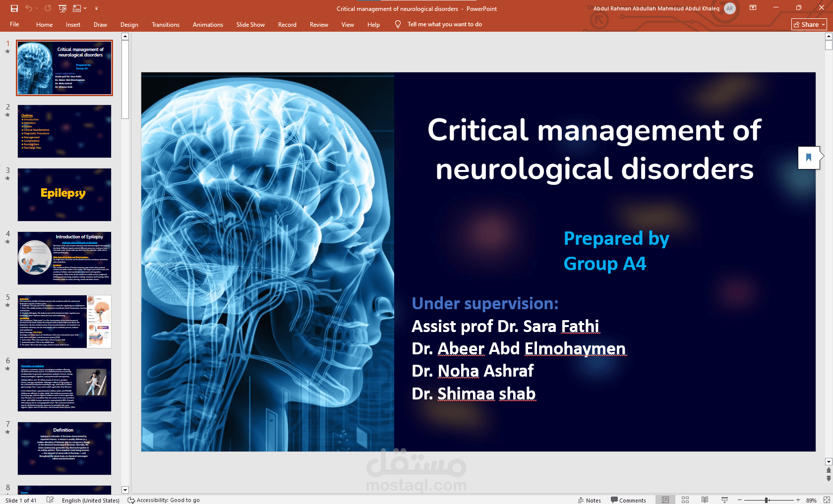Start Slide Show from status bar icon
Image resolution: width=833 pixels, height=504 pixels.
[724, 500]
